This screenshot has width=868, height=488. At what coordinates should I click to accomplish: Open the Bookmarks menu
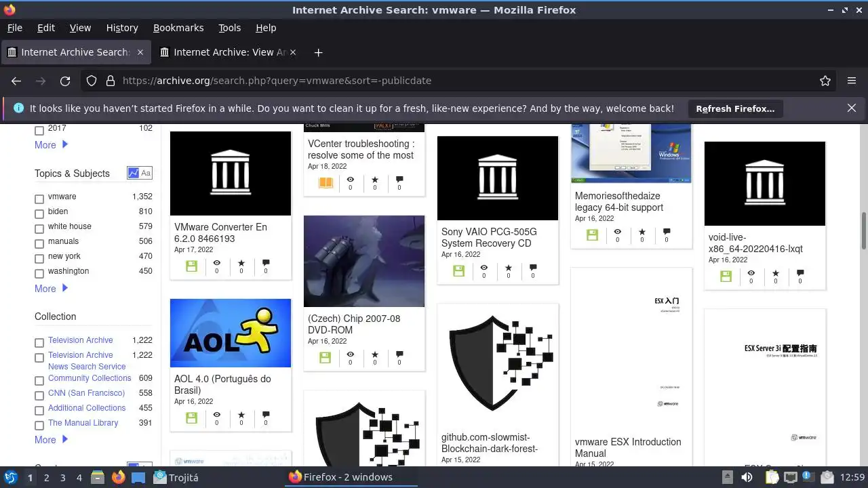[x=178, y=28]
